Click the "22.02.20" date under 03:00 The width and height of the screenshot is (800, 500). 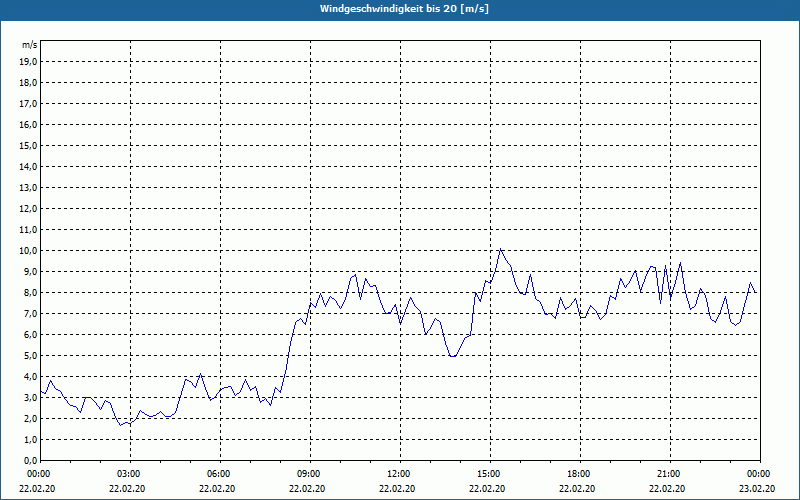click(127, 489)
